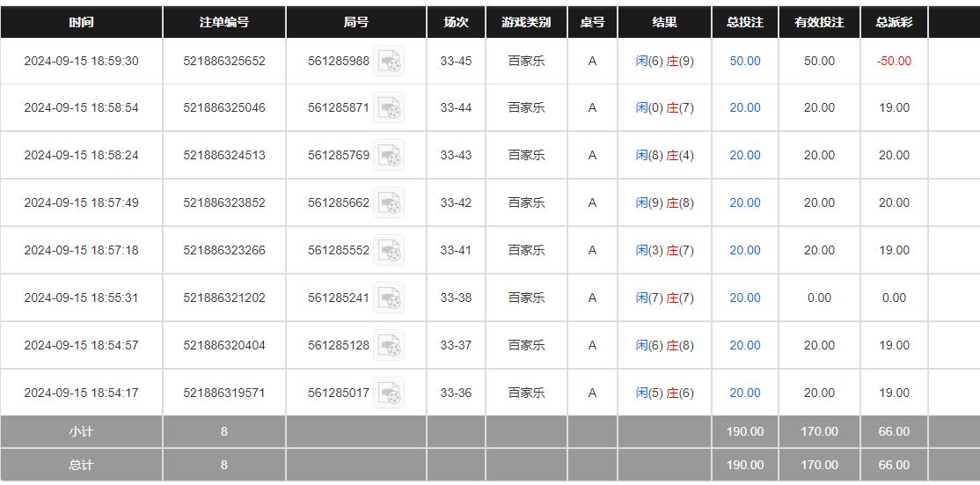
Task: Click replay icon next to 561285662
Action: (389, 203)
